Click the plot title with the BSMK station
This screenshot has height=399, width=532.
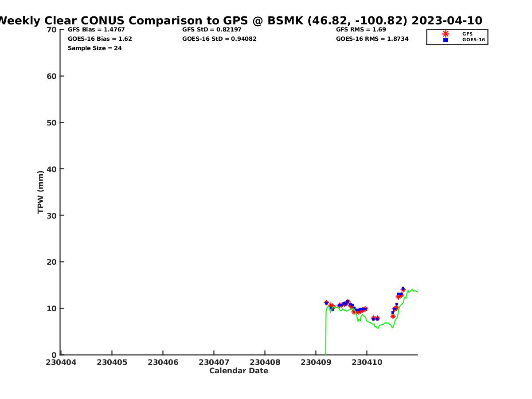tap(239, 21)
